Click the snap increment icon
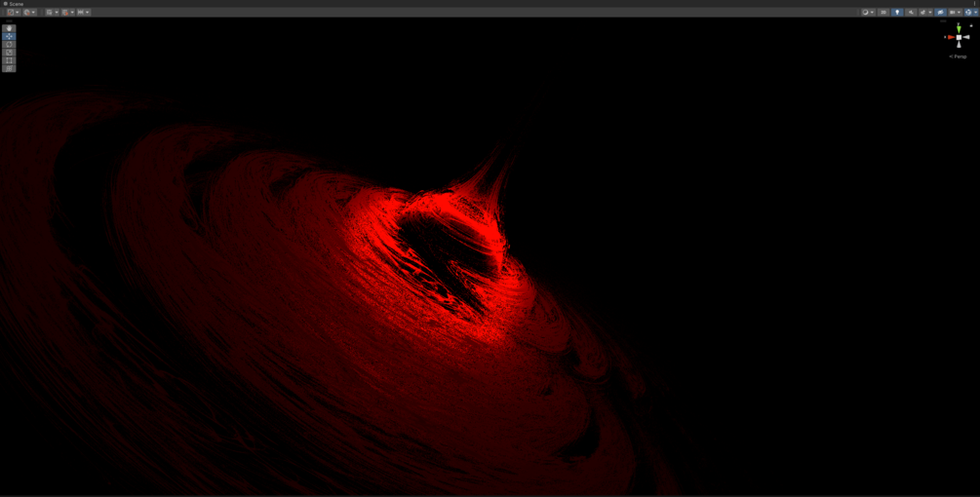Viewport: 980px width, 497px height. coord(81,12)
